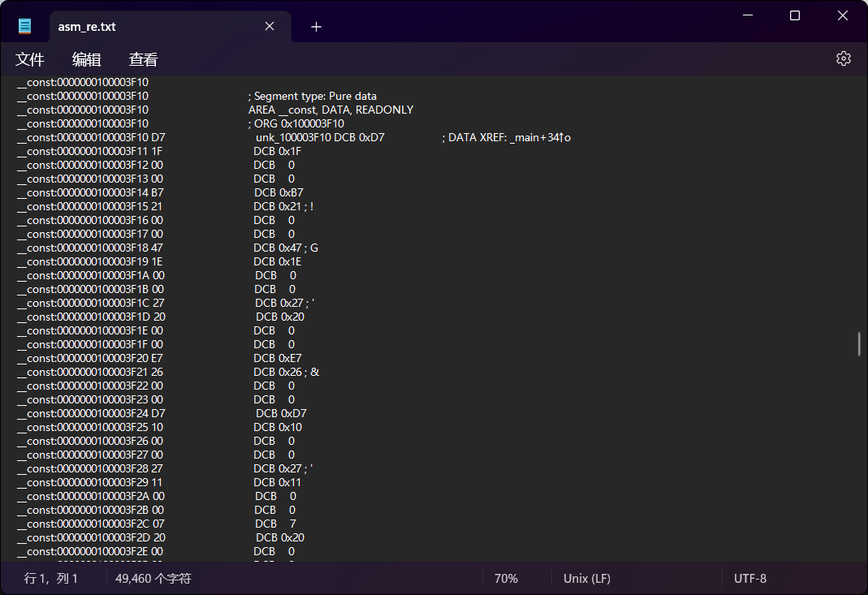Click address __const:0000000100003F2C 07

(x=91, y=524)
